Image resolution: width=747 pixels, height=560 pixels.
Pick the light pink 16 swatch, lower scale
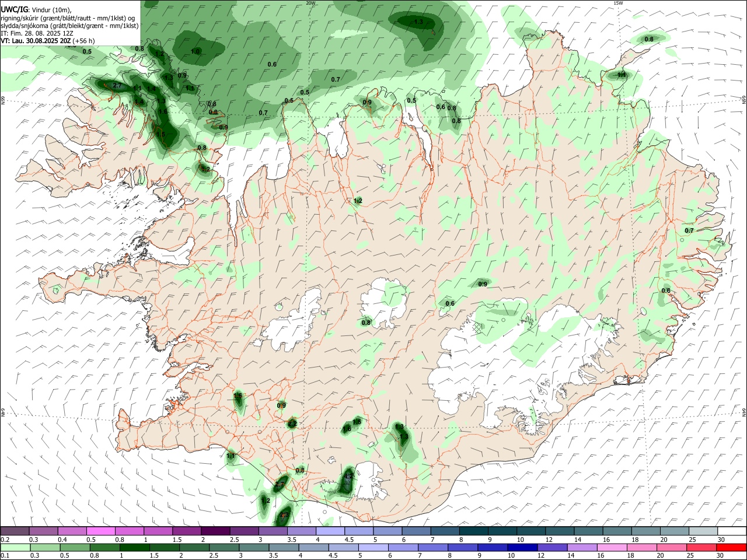612,547
